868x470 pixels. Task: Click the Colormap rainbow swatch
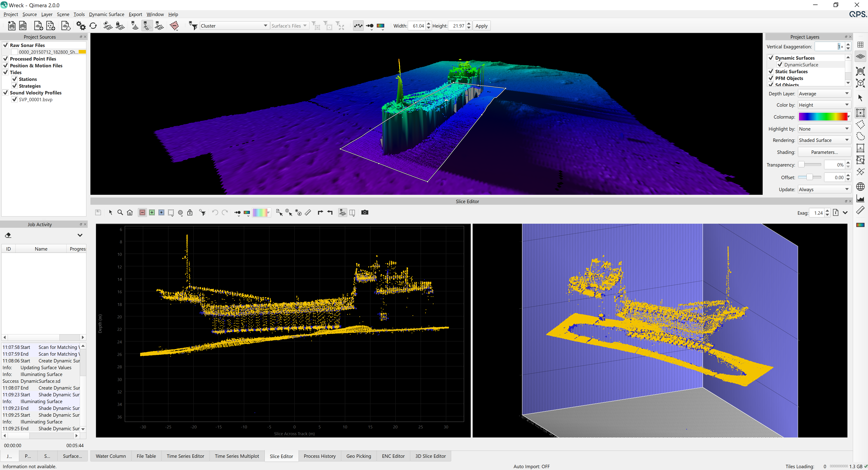click(x=823, y=117)
